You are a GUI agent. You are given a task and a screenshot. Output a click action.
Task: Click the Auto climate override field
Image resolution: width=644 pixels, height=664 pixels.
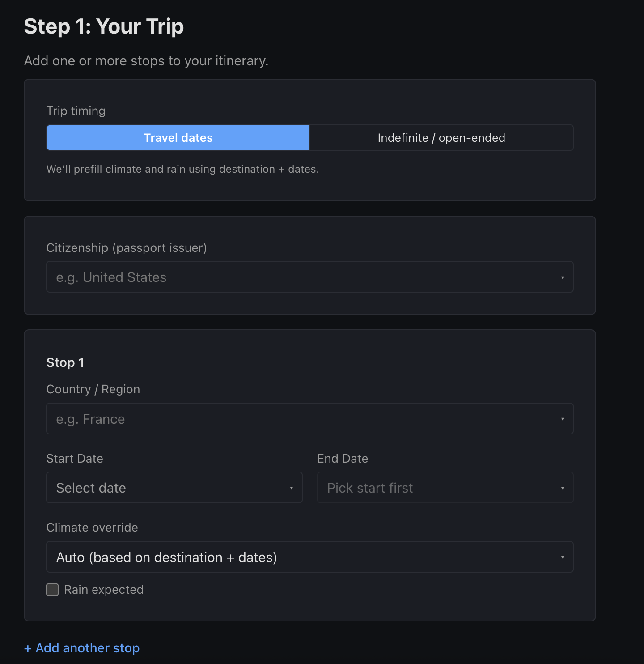coord(310,557)
